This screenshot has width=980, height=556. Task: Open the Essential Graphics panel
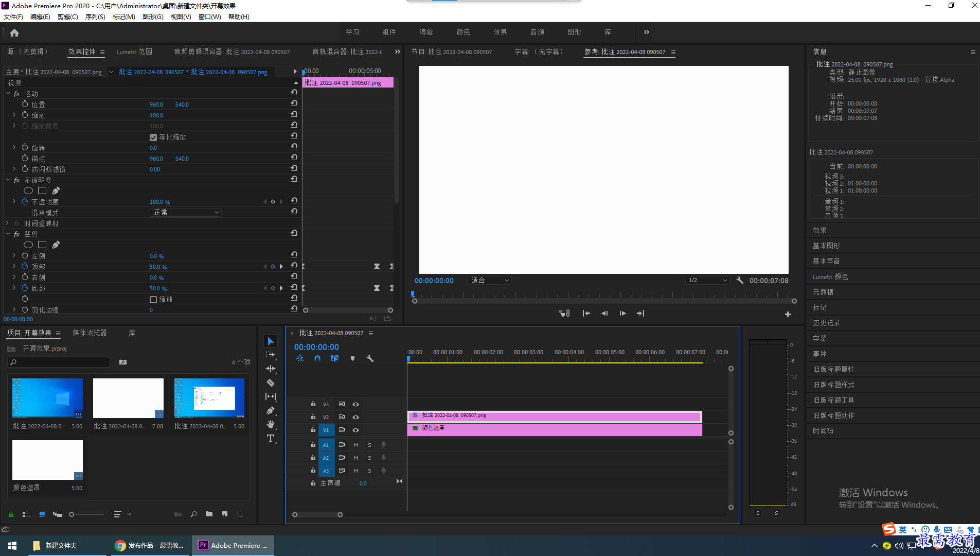(826, 246)
